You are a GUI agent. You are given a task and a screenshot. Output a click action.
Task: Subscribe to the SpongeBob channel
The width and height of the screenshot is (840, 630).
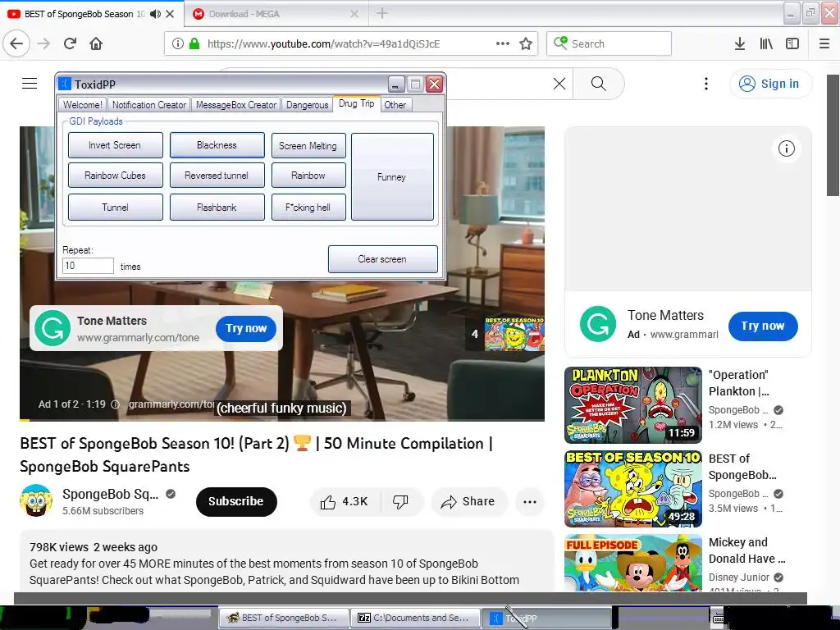(236, 501)
